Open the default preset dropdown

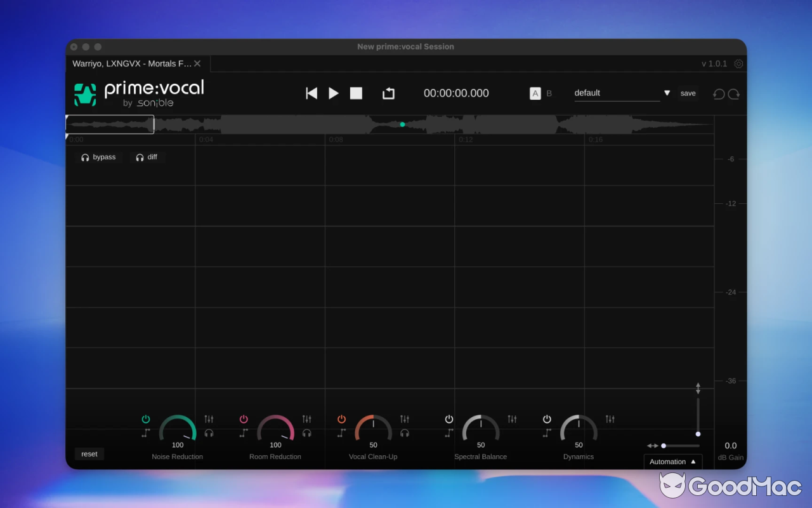[x=667, y=93]
